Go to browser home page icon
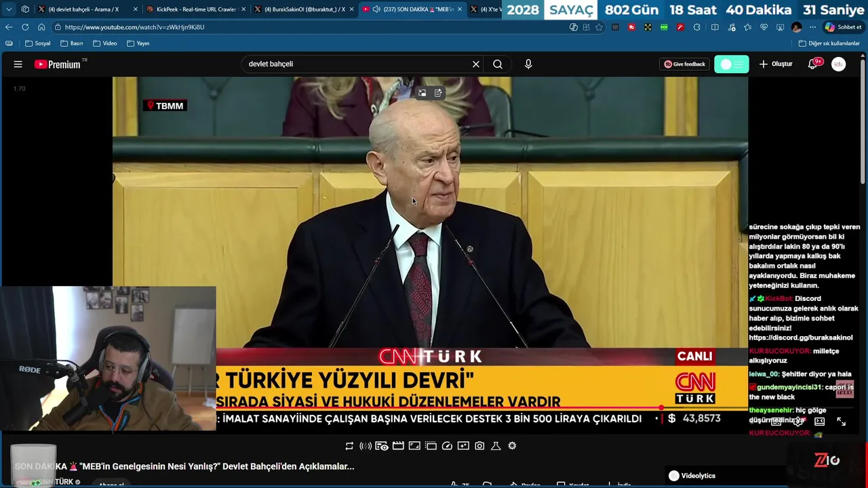This screenshot has width=868, height=488. [41, 27]
